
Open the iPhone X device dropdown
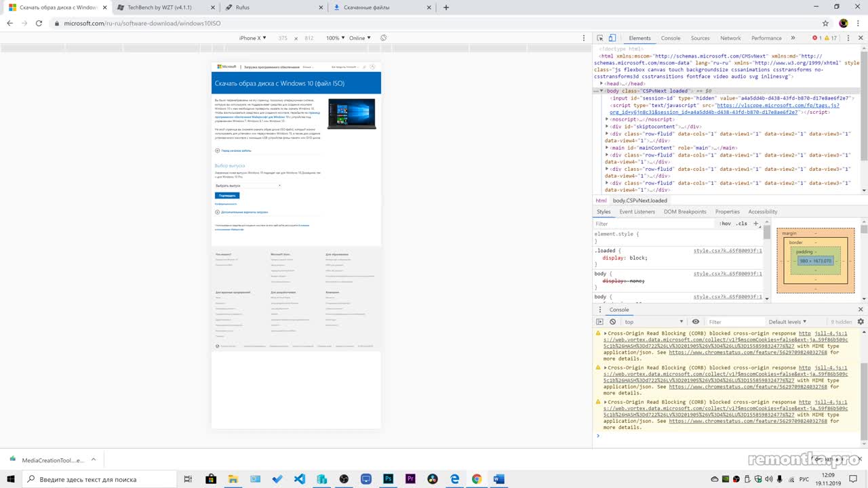[x=252, y=38]
